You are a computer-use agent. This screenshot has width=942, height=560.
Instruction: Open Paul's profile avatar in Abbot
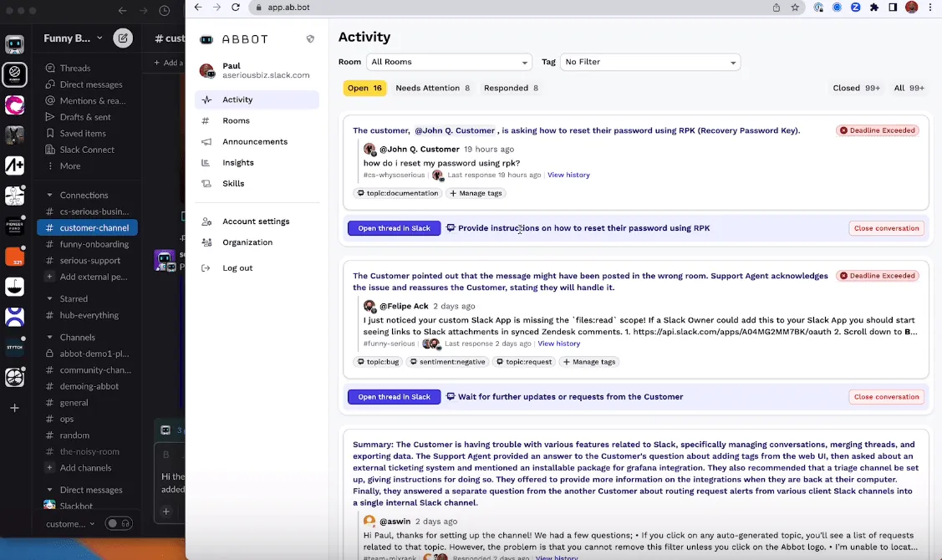coord(207,71)
